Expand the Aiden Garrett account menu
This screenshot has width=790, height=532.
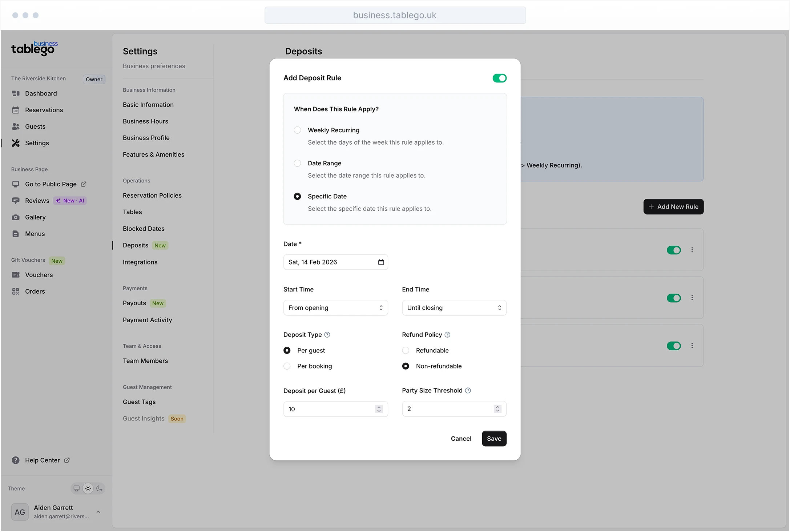tap(98, 512)
